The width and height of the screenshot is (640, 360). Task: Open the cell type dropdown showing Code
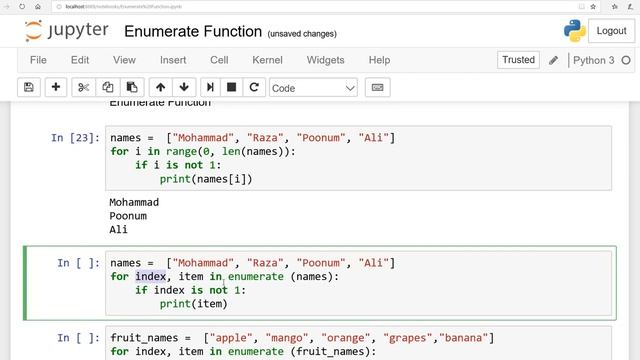coord(313,88)
